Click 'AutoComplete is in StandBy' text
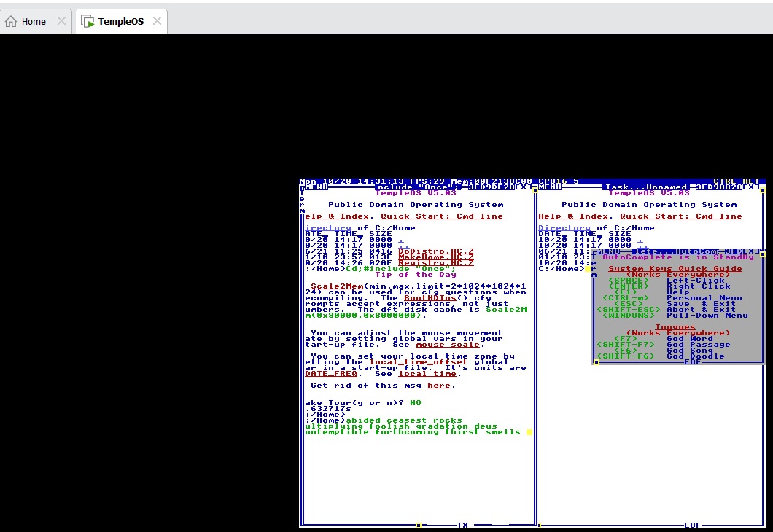 (678, 257)
